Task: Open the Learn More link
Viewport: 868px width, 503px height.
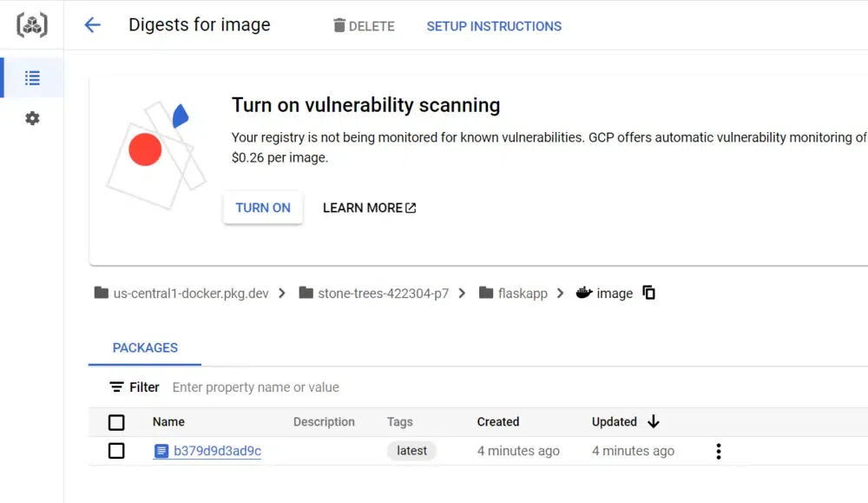Action: 369,208
